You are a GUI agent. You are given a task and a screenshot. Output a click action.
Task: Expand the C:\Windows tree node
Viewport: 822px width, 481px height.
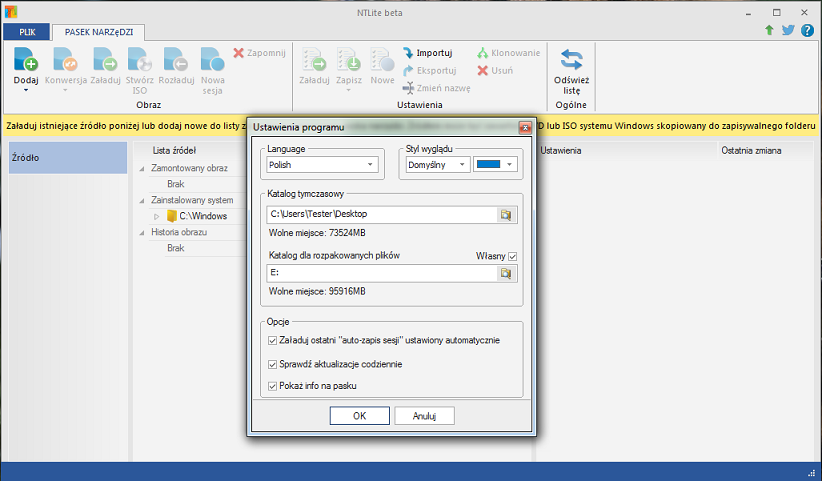[156, 216]
